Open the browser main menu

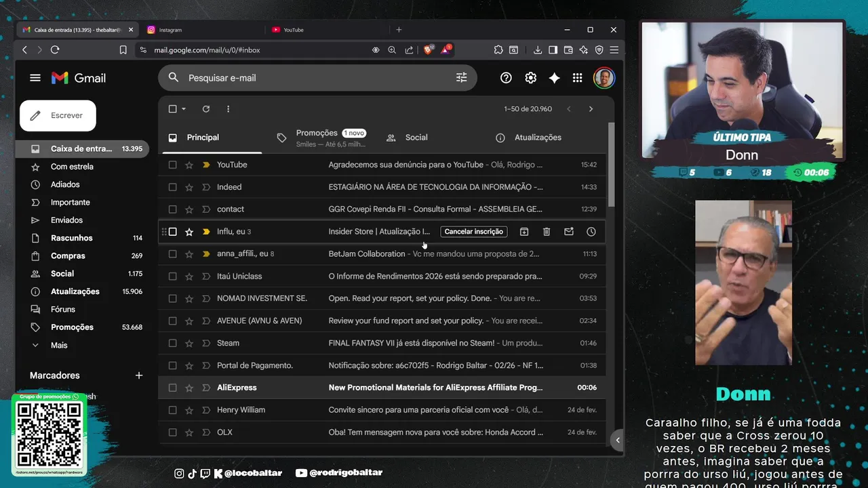(614, 49)
